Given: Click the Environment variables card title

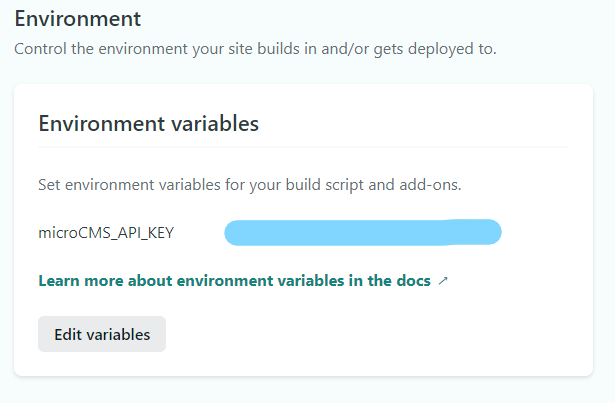Looking at the screenshot, I should (148, 124).
